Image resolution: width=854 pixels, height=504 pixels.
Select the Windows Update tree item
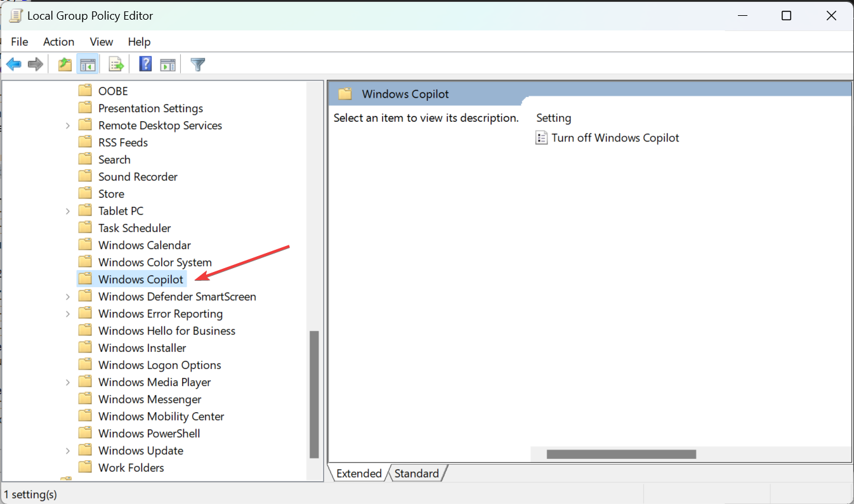tap(141, 450)
